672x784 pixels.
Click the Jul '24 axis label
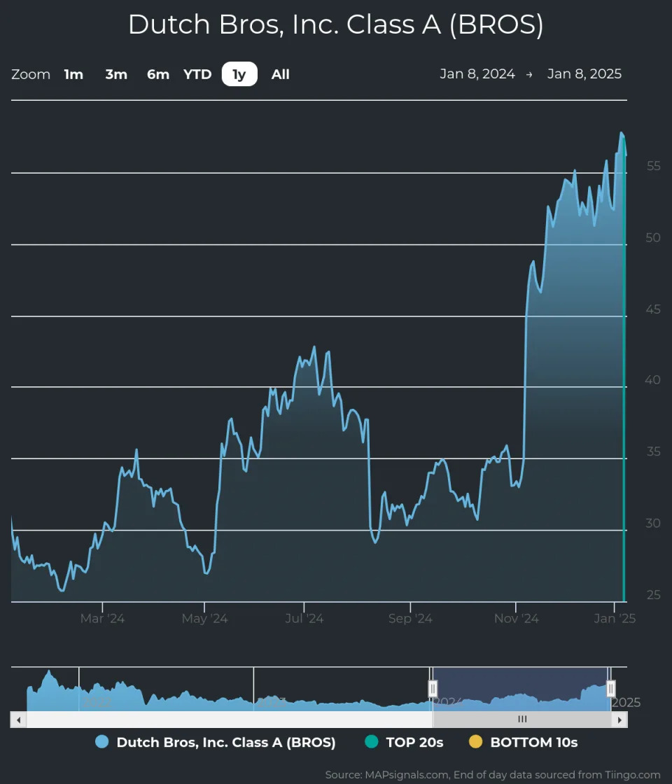coord(304,619)
